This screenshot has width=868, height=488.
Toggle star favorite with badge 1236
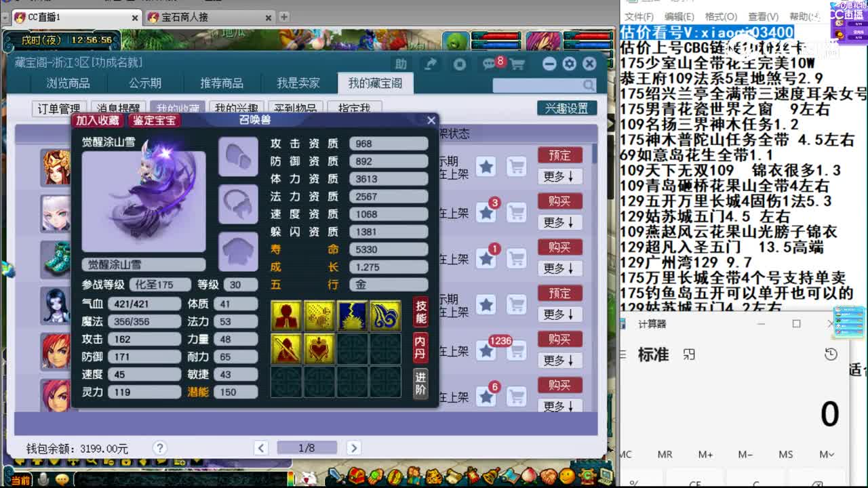tap(486, 350)
